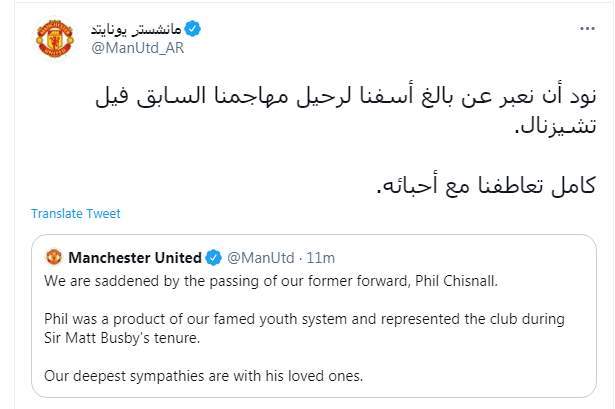Click the Translate Tweet link
This screenshot has width=615, height=409.
75,213
